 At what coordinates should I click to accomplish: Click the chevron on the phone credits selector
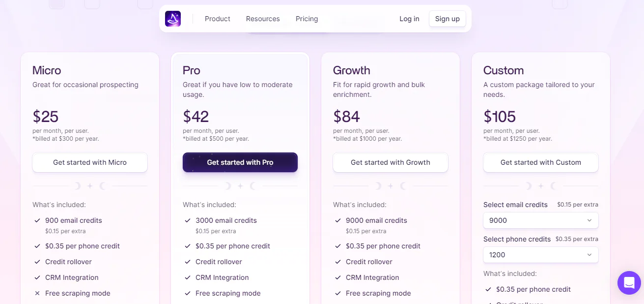point(589,255)
